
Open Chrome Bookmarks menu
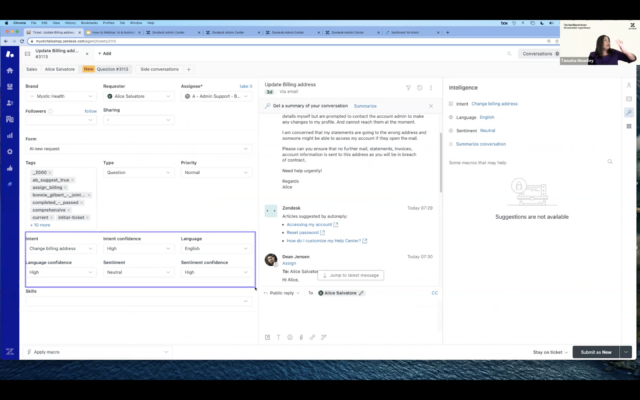pos(89,23)
